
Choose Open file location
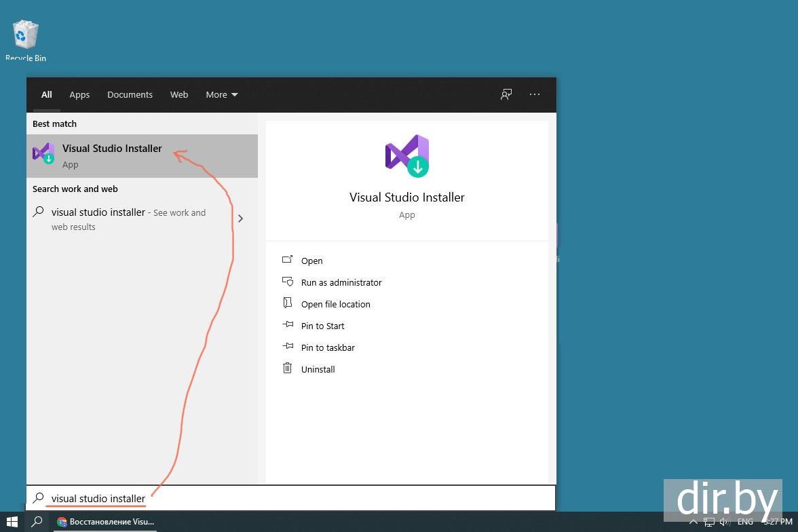click(x=335, y=305)
